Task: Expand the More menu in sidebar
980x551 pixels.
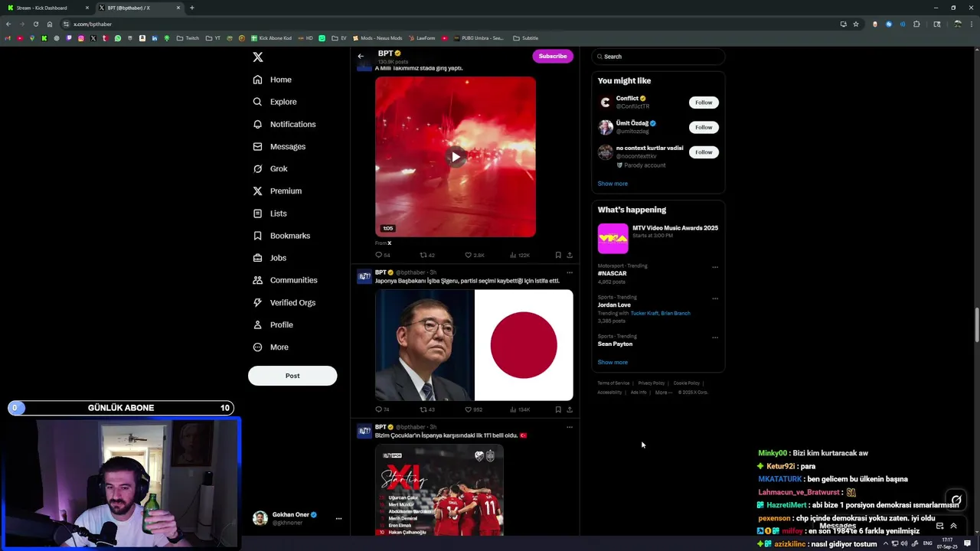Action: tap(271, 347)
